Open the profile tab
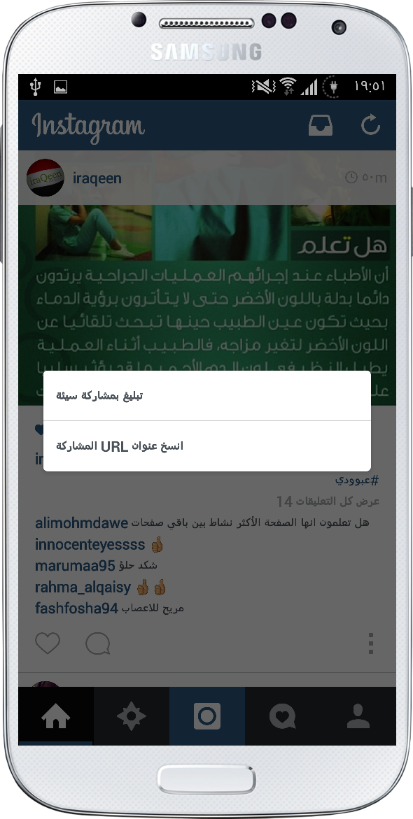The width and height of the screenshot is (413, 819). coord(358,716)
